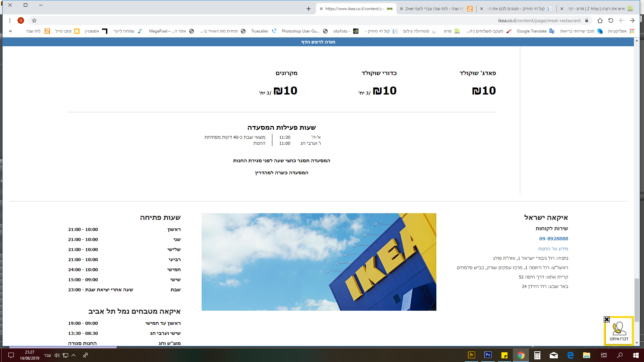Viewport: 644px width, 362px height.
Task: Click the IKEA store building image
Action: tap(319, 262)
